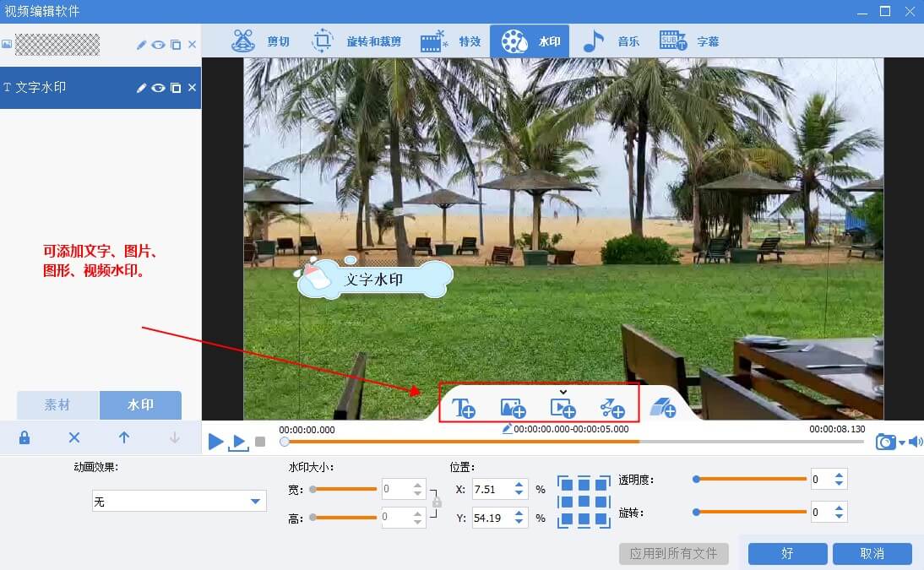The height and width of the screenshot is (570, 924).
Task: Toggle visibility of the image watermark layer
Action: click(158, 45)
